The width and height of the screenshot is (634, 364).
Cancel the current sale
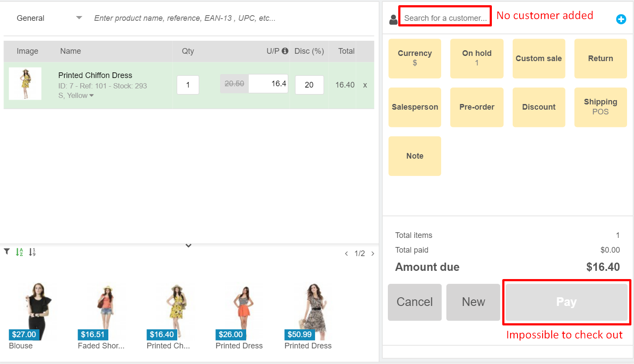click(414, 302)
